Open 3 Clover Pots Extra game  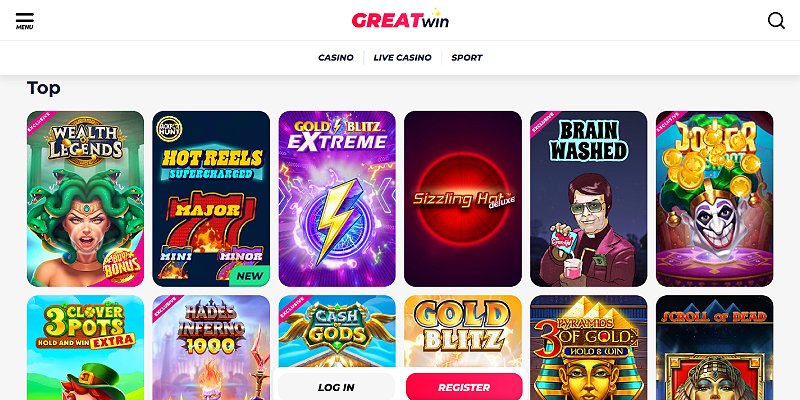(85, 347)
